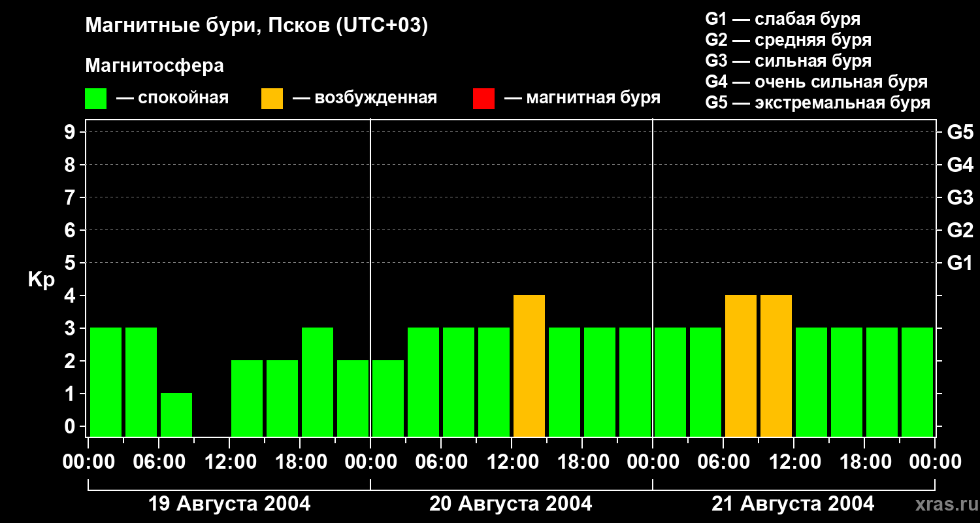Click the red 'магнитная буря' legend swatch
This screenshot has height=523, width=980.
pos(483,99)
